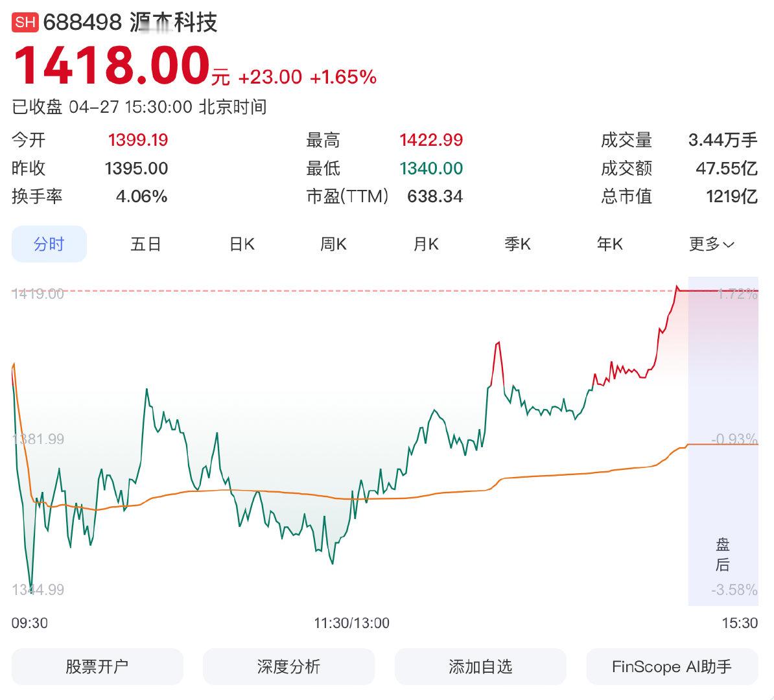Click the 股票开户 button
Viewport: 774px width, 700px height.
tap(97, 666)
